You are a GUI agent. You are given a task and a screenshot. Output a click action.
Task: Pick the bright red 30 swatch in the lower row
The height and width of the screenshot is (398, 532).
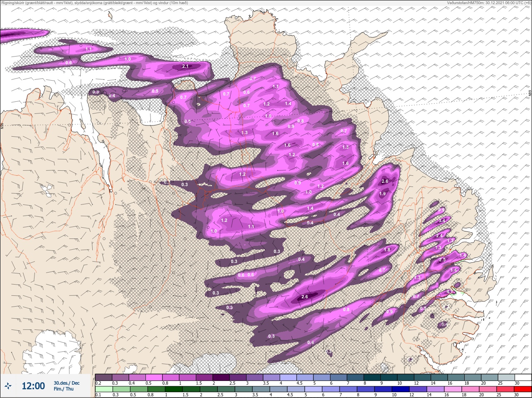click(523, 389)
